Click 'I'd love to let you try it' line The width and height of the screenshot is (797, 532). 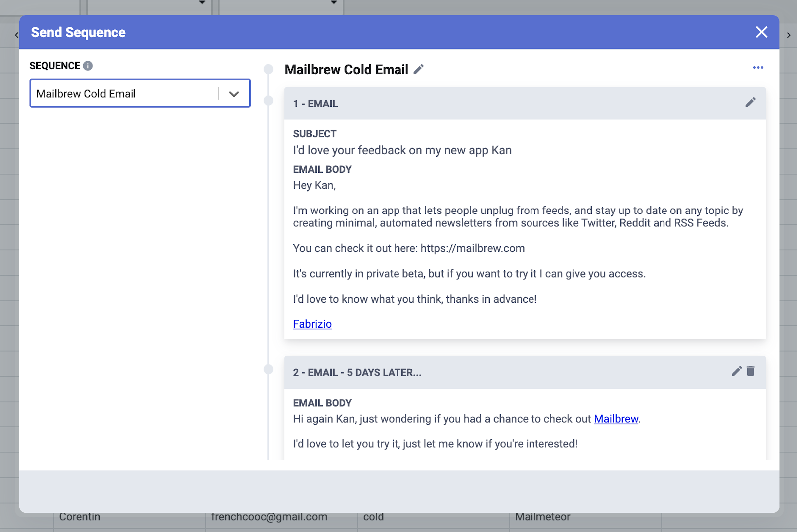435,444
